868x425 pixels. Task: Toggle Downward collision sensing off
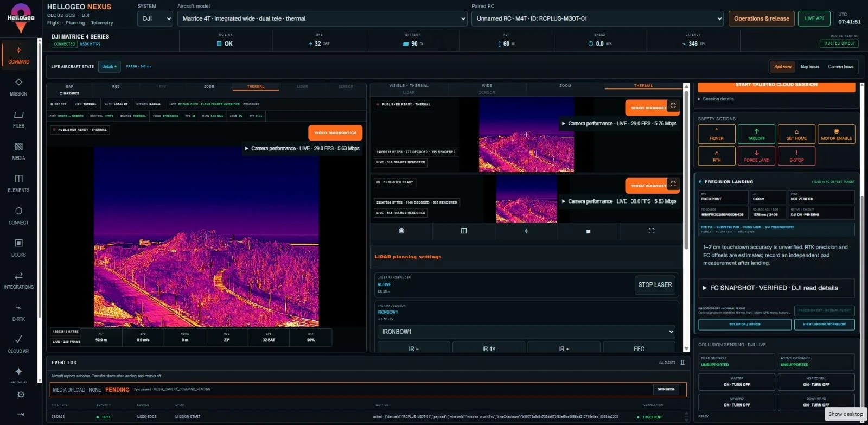[x=816, y=402]
